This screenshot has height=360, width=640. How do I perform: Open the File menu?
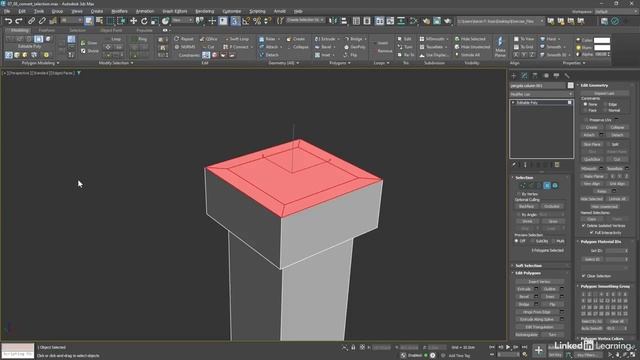pos(7,11)
